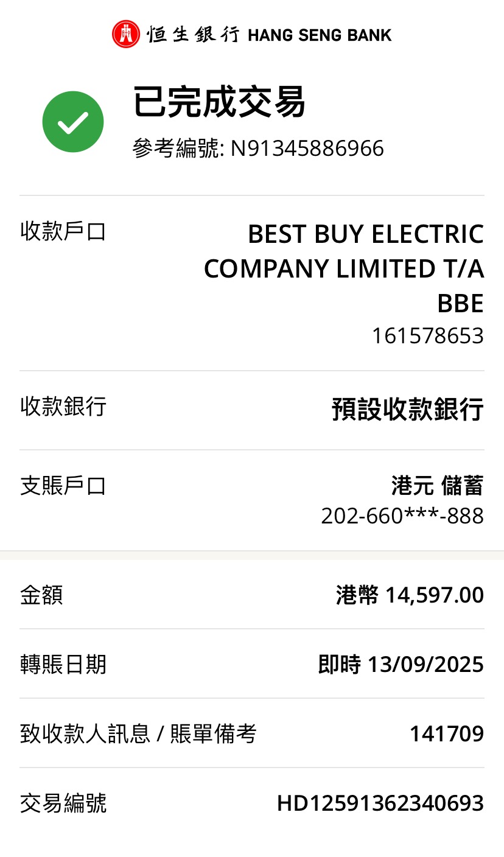Select reference number N91345886966
504x857 pixels.
[307, 149]
